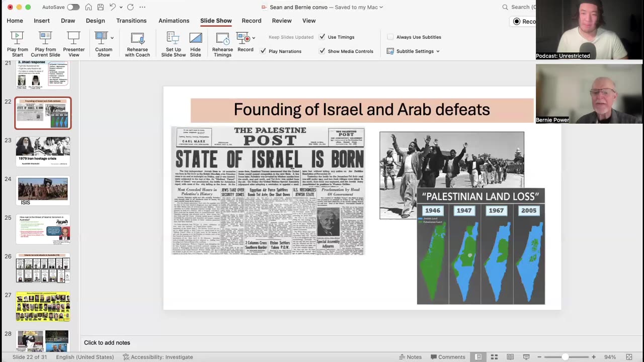Switch to the Design tab
644x362 pixels.
(x=95, y=21)
